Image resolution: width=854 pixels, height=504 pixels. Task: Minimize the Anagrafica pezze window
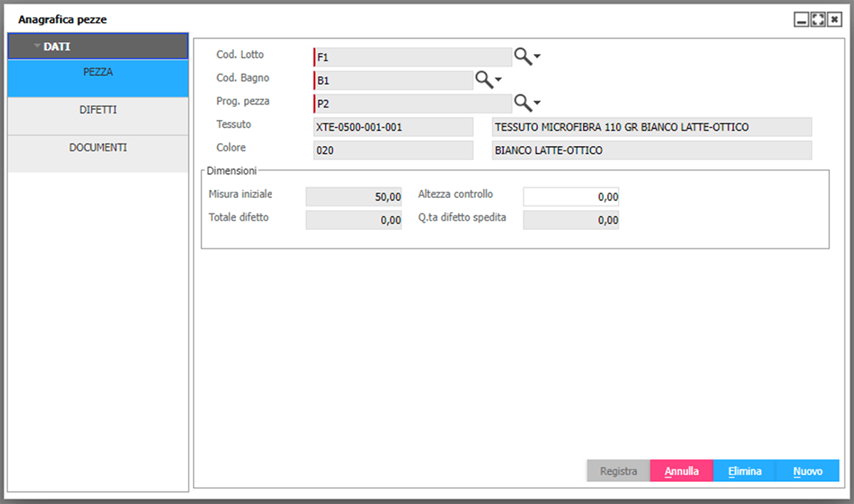coord(801,20)
